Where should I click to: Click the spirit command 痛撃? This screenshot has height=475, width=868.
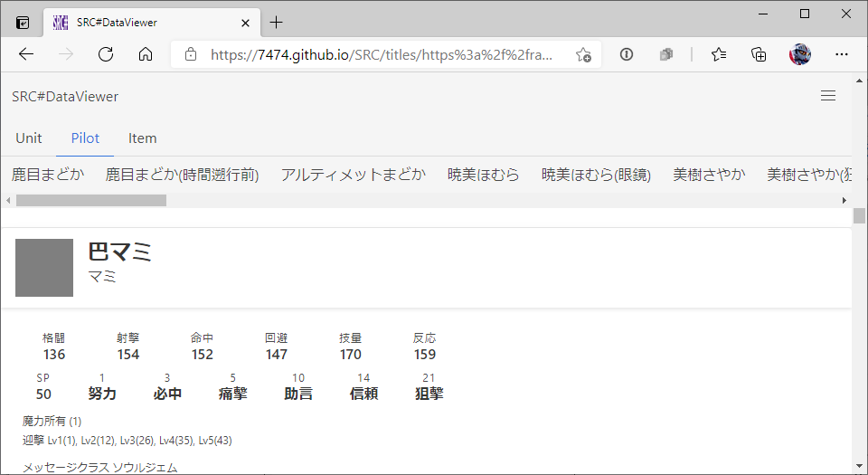click(232, 394)
